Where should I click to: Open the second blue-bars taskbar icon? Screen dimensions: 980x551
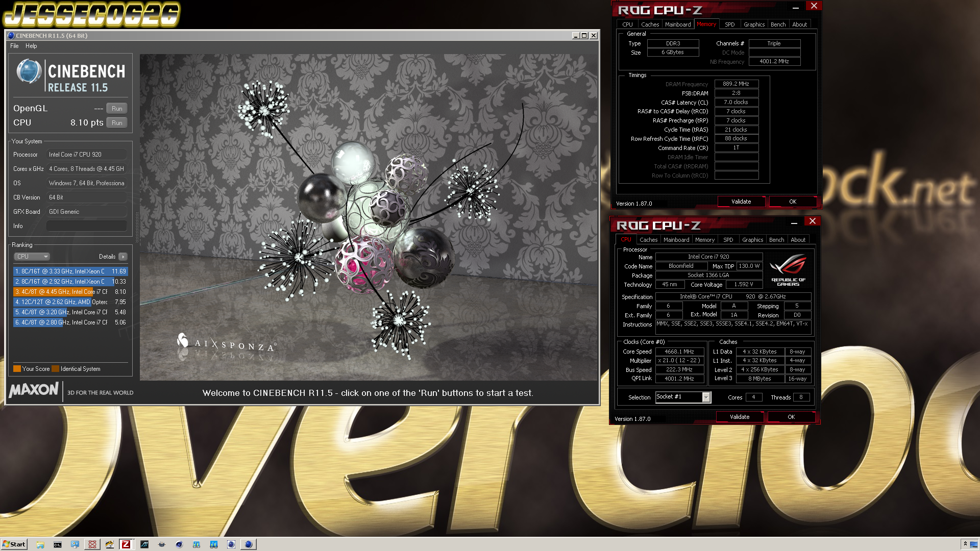point(214,544)
